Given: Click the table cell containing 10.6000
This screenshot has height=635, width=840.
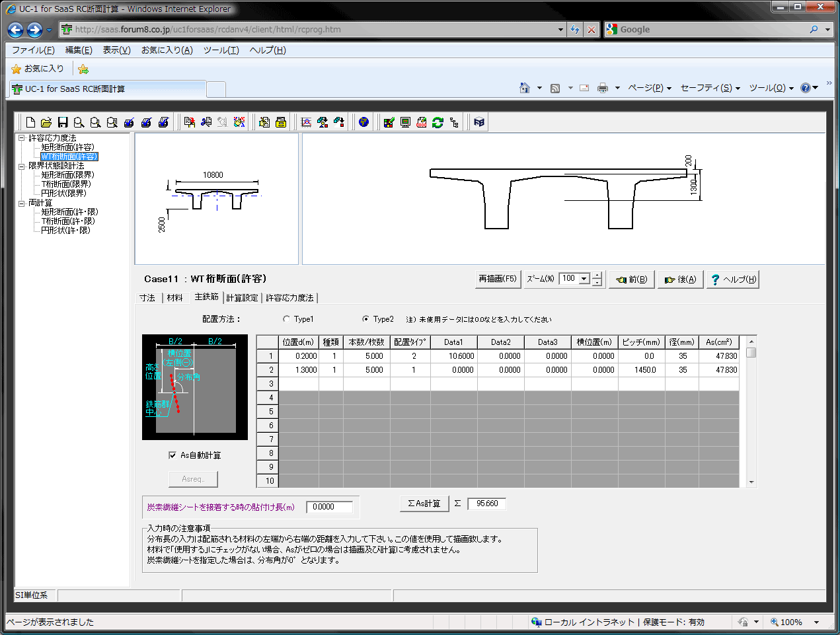Looking at the screenshot, I should pyautogui.click(x=454, y=356).
